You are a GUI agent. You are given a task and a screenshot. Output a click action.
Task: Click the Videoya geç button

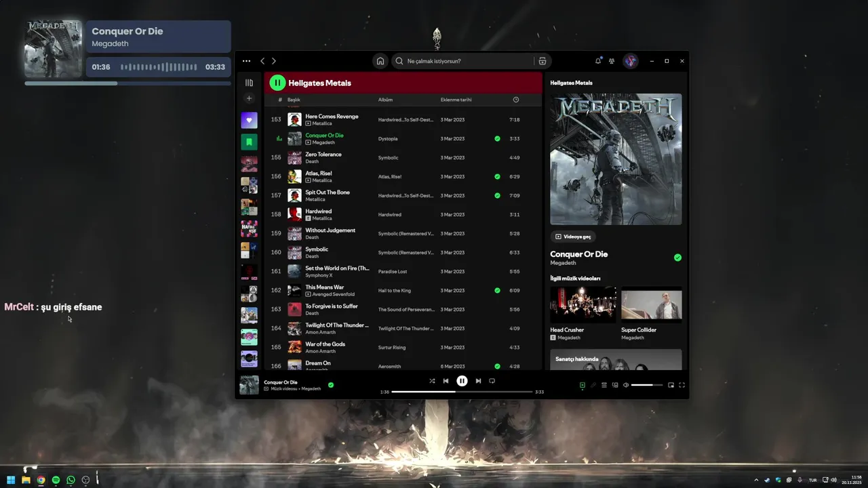(573, 237)
